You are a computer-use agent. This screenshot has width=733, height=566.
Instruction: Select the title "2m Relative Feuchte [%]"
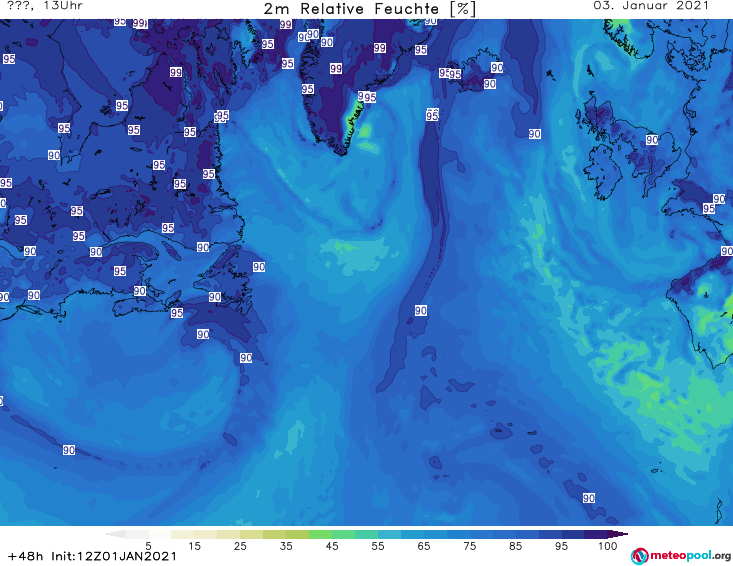(369, 9)
